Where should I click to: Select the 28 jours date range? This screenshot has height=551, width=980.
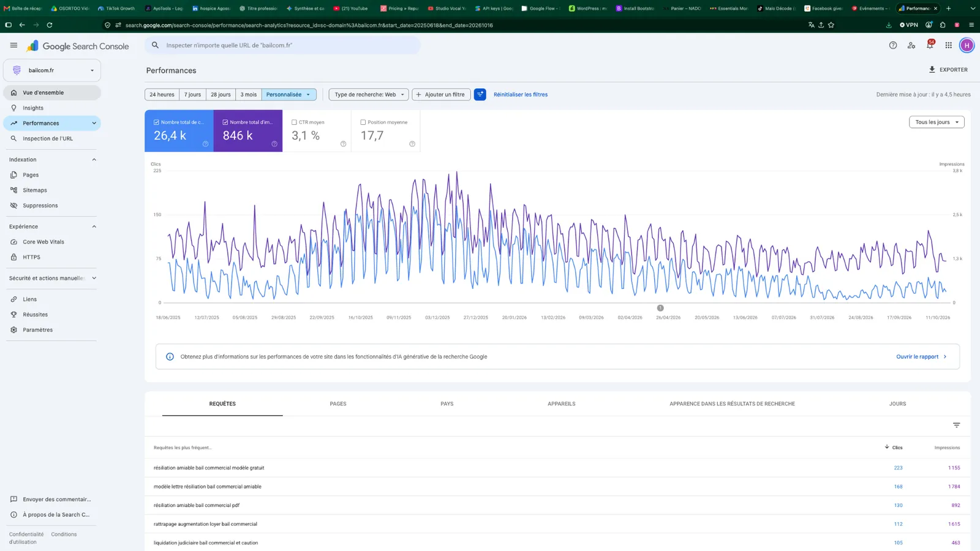pos(221,94)
